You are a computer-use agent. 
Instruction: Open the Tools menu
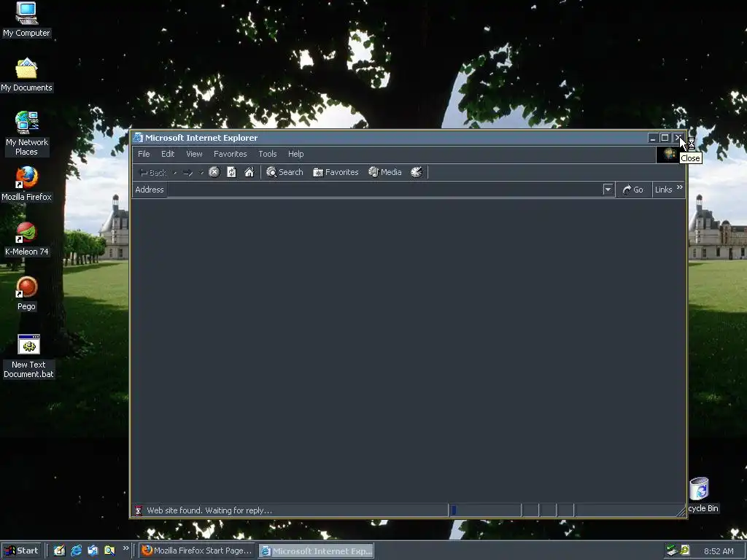tap(267, 154)
